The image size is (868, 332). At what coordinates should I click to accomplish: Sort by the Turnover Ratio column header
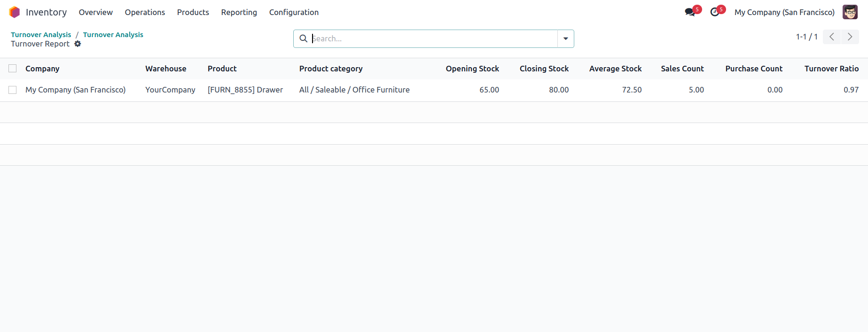pyautogui.click(x=831, y=69)
